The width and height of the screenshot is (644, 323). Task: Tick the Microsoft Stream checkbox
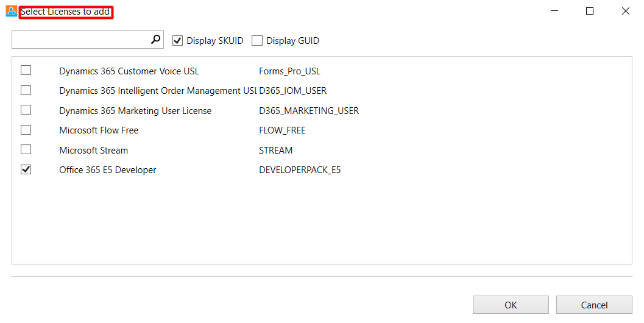coord(26,149)
